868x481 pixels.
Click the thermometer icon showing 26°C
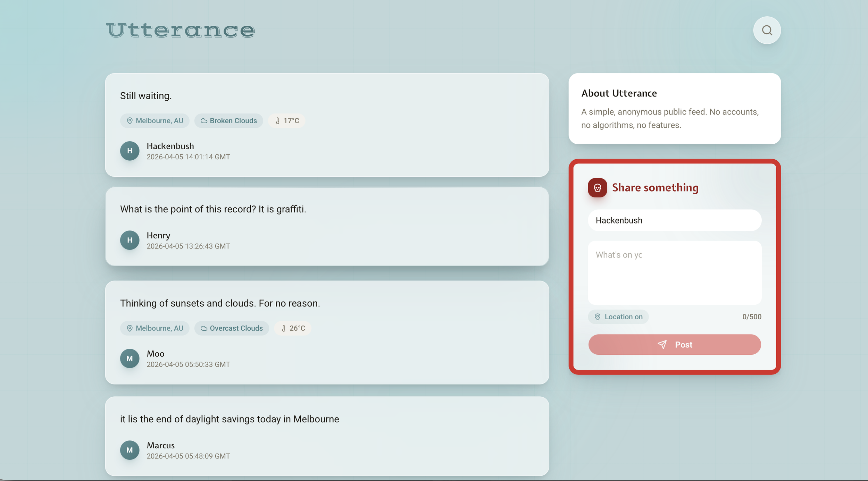coord(284,328)
